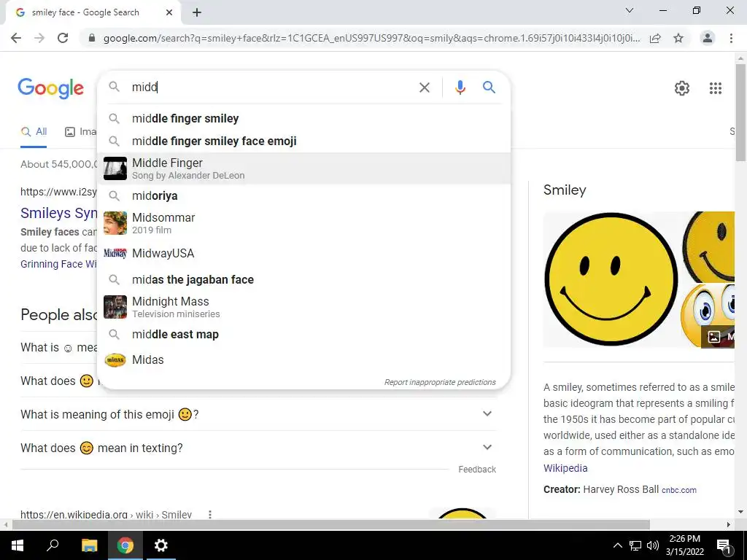Choose 'Middle Finger' song by Alexander DeLeon
The image size is (747, 560).
303,168
